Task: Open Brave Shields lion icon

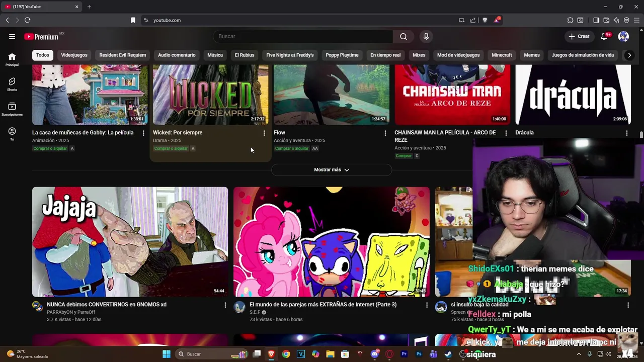Action: tap(485, 20)
